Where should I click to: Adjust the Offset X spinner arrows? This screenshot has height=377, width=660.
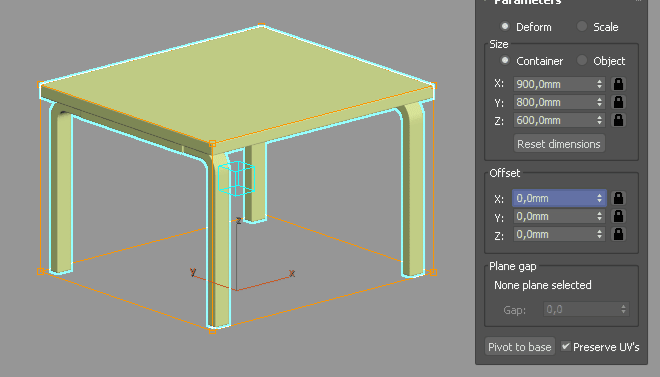[599, 198]
